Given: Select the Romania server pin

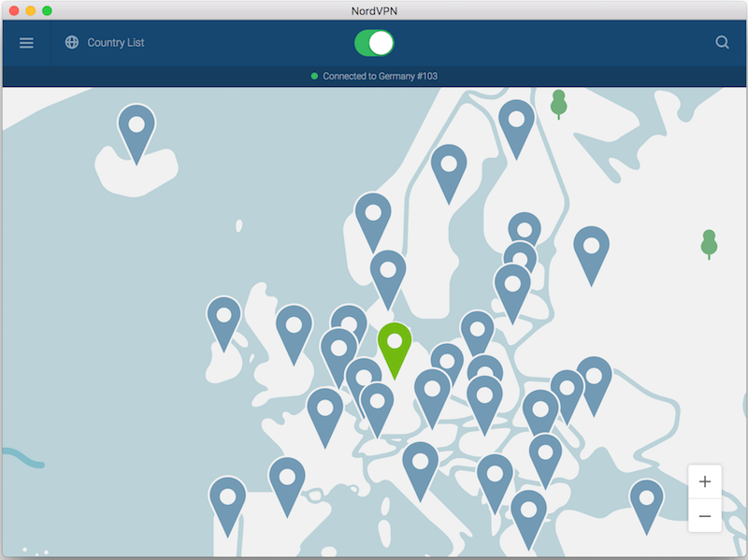Looking at the screenshot, I should pos(540,409).
